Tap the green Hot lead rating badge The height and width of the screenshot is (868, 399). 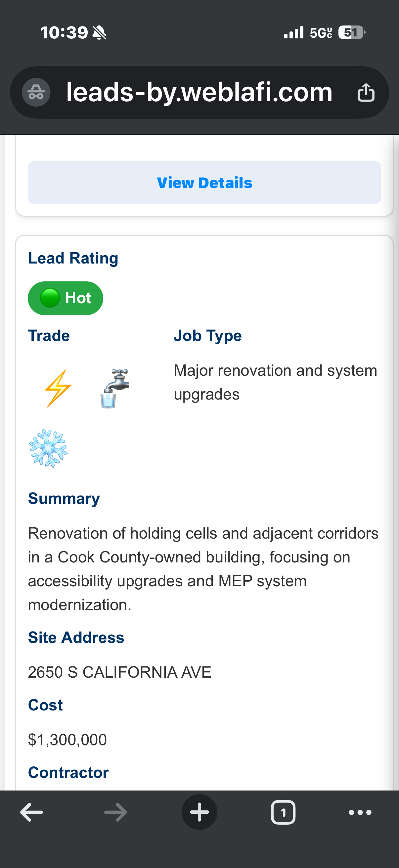[x=65, y=298]
